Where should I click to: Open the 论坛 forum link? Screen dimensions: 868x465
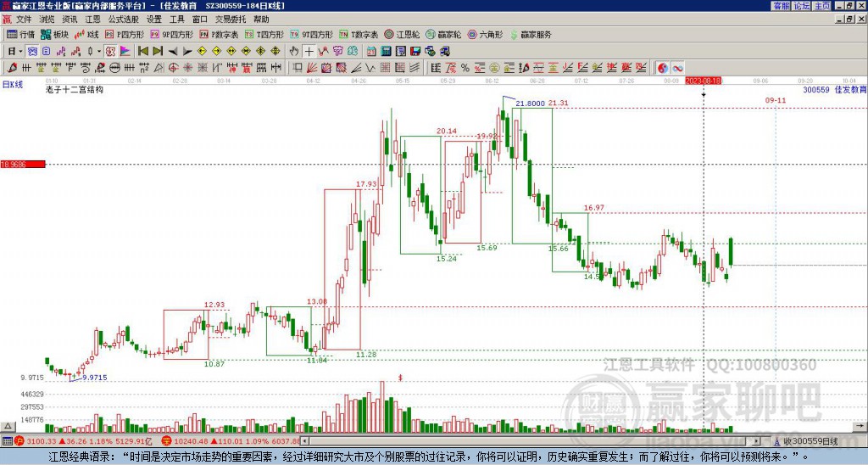(801, 6)
